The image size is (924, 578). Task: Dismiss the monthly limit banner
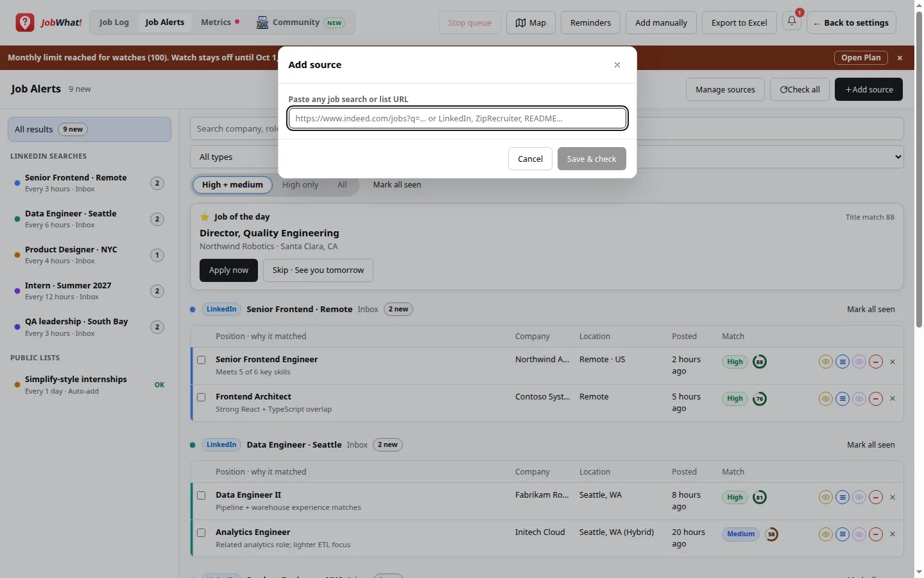pos(900,58)
